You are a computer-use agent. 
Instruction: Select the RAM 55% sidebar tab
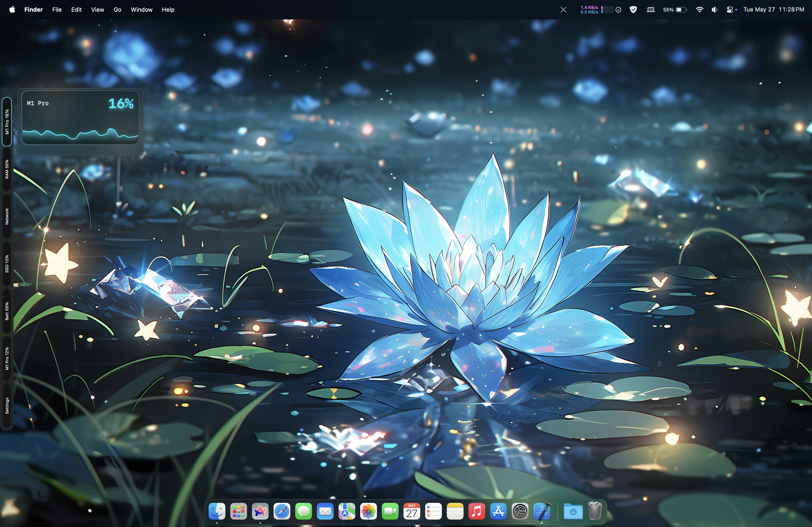tap(7, 169)
